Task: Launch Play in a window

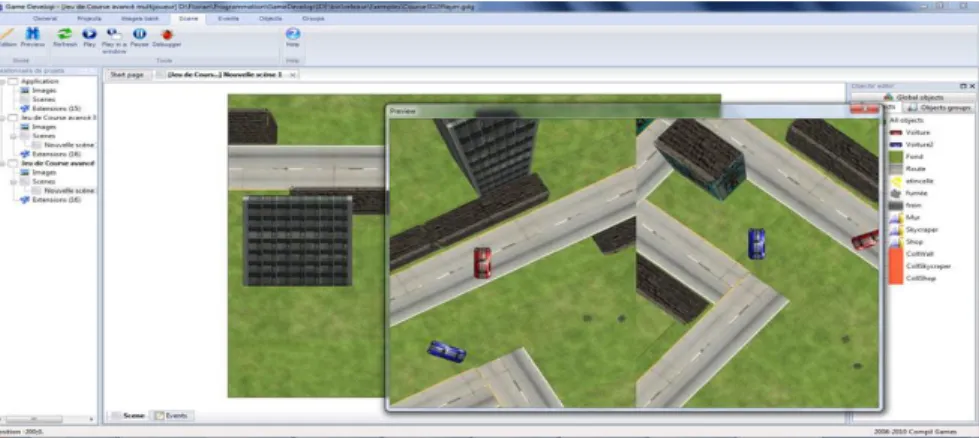Action: click(114, 41)
